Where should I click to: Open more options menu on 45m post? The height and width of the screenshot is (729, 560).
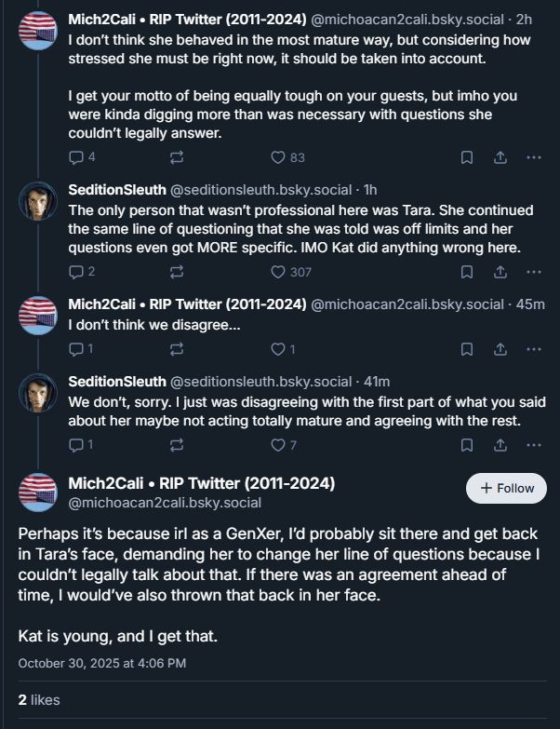(533, 349)
